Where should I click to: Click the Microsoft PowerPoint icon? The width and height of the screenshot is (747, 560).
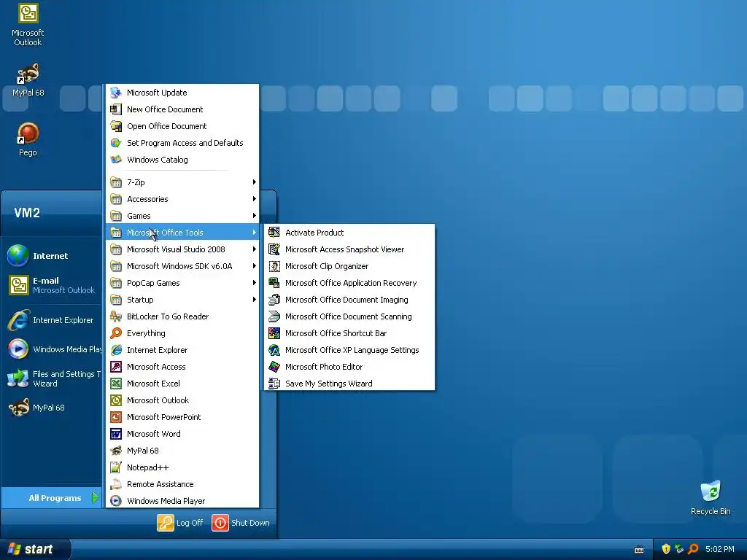(116, 417)
